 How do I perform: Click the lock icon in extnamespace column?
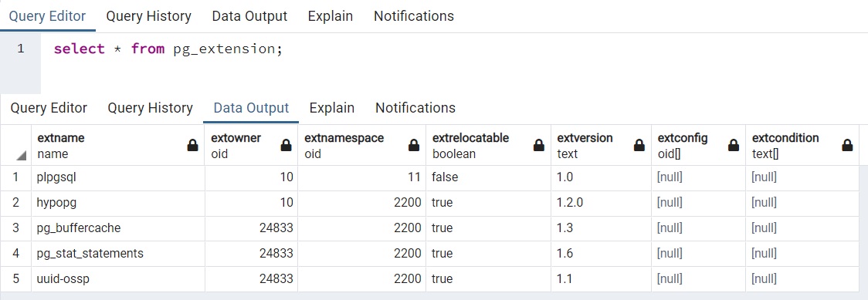[x=413, y=146]
